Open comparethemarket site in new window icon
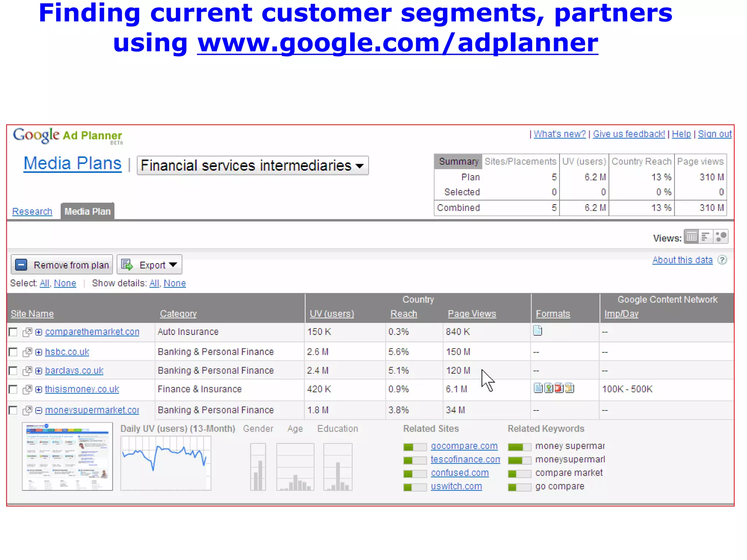The image size is (747, 560). [27, 332]
